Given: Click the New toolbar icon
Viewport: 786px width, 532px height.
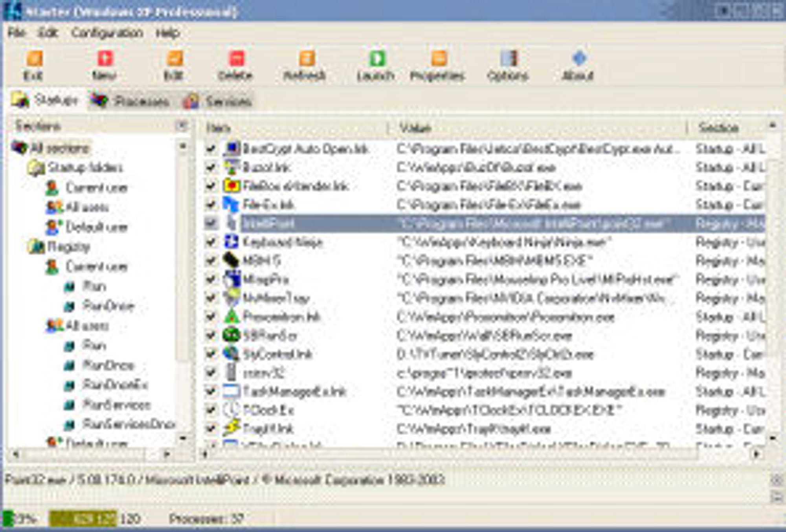Looking at the screenshot, I should click(x=105, y=59).
